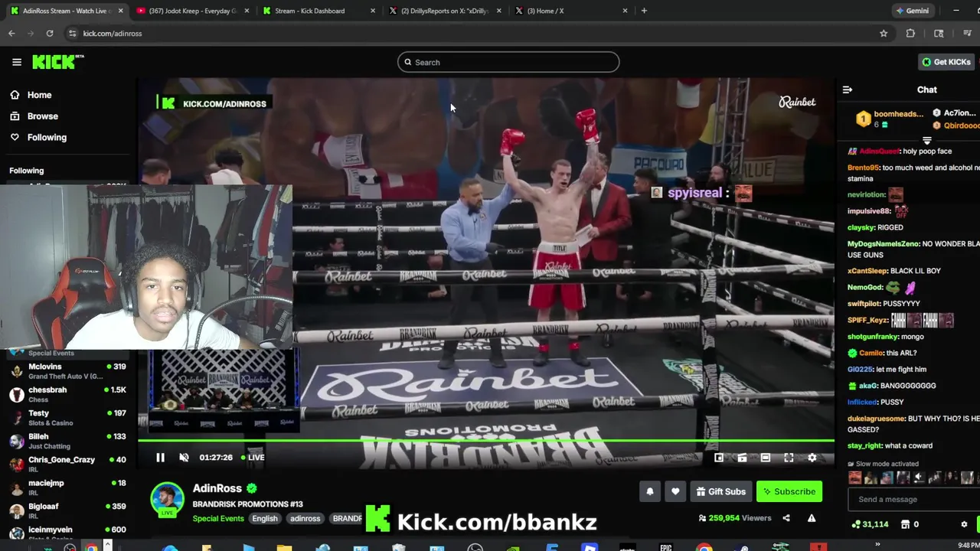Click the Kick logo
Screen dimensions: 980x551
(57, 62)
